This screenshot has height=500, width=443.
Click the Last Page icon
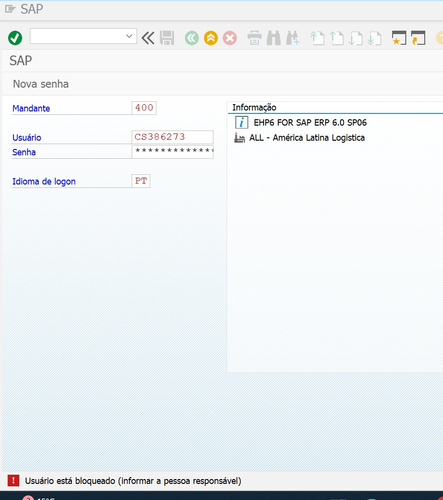point(375,38)
